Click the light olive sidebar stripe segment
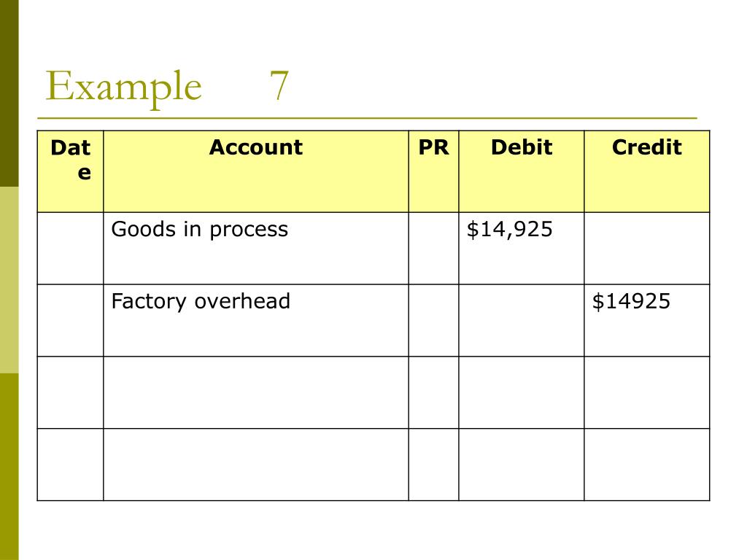The width and height of the screenshot is (747, 560). tap(9, 280)
